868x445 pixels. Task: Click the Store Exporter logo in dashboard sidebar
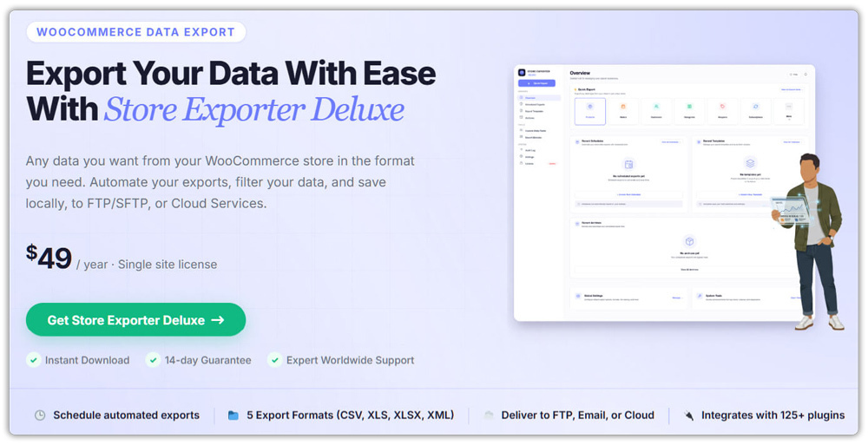(522, 73)
